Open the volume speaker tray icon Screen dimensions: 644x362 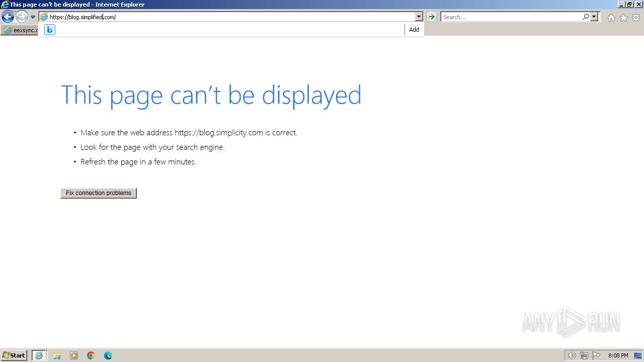click(x=572, y=355)
